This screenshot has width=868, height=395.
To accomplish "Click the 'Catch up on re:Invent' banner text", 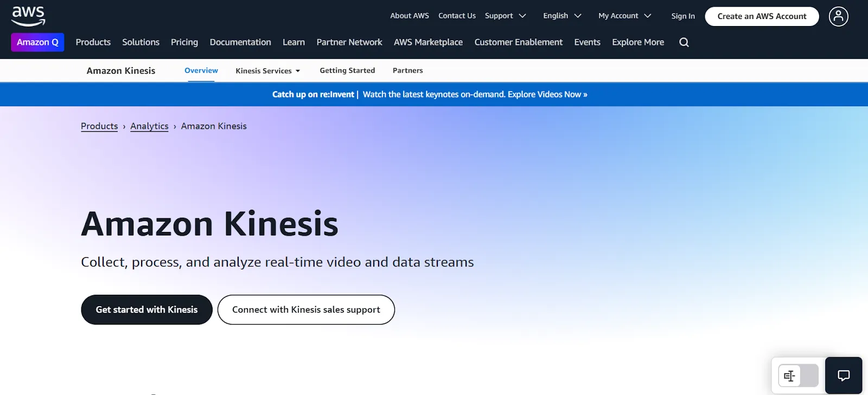I will pyautogui.click(x=313, y=94).
